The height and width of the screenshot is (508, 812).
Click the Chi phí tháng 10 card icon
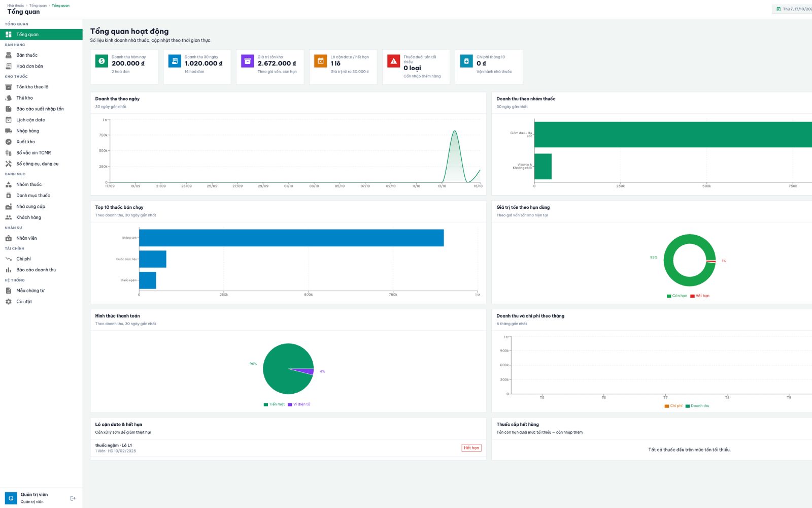(466, 61)
